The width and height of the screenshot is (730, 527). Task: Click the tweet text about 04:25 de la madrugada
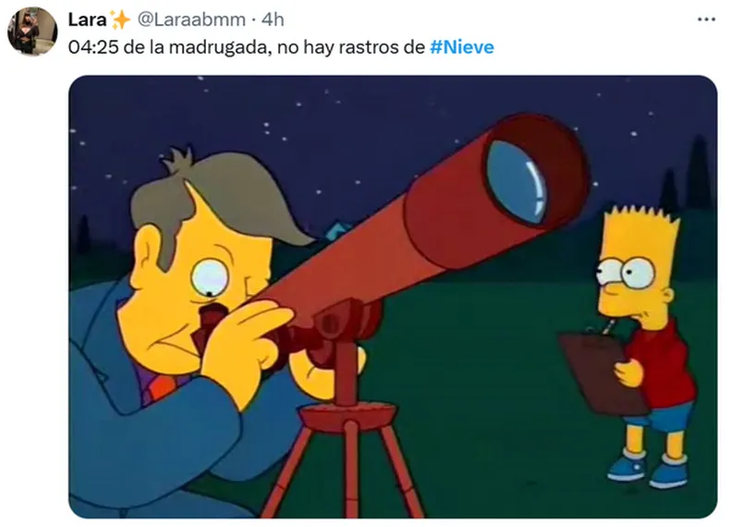click(281, 47)
